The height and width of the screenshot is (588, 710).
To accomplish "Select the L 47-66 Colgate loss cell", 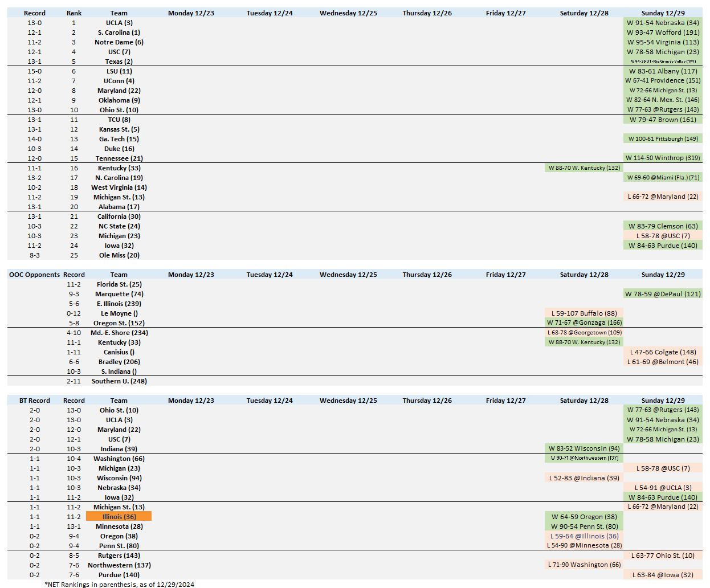I will coord(663,352).
